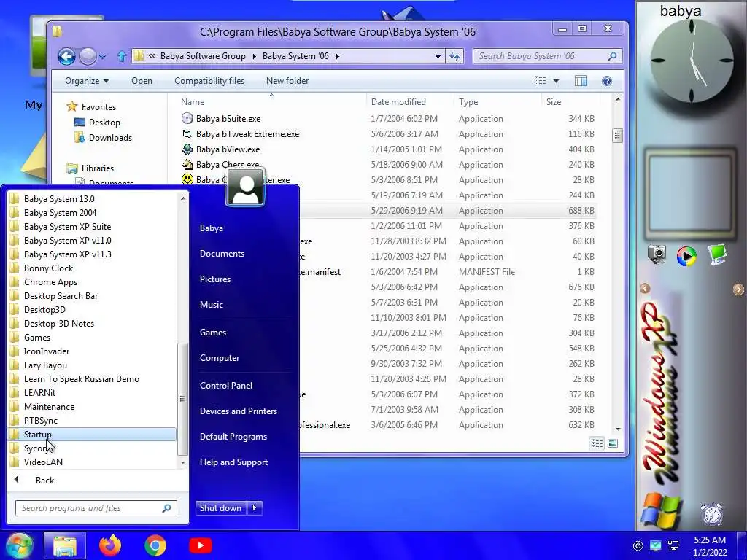Screen dimensions: 747x560
Task: Click green monitor icon in sidebar
Action: [x=718, y=254]
